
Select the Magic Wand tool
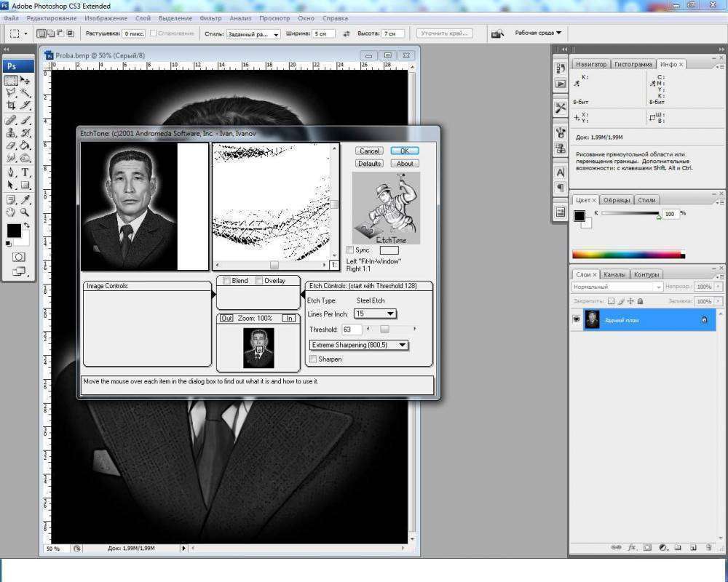pos(25,93)
